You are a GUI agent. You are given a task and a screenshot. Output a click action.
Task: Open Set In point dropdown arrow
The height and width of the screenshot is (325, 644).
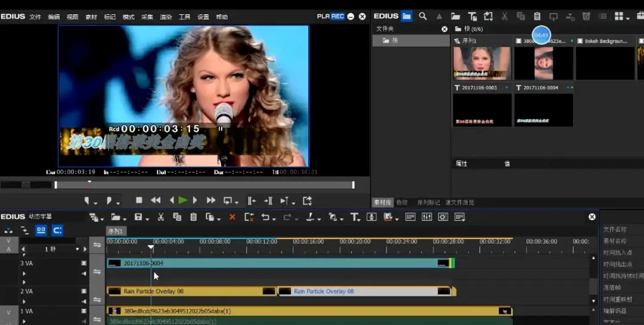(x=95, y=203)
